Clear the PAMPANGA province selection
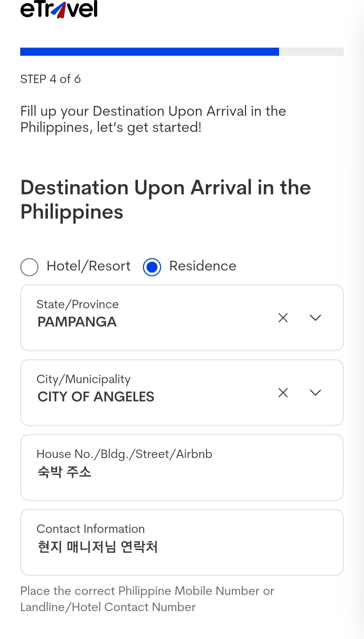 pos(283,318)
